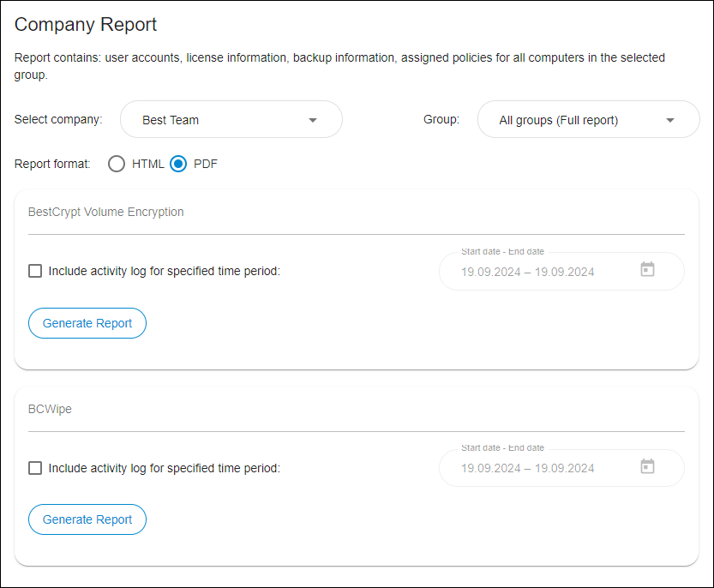Click the Company Report page title
The width and height of the screenshot is (714, 588).
86,25
